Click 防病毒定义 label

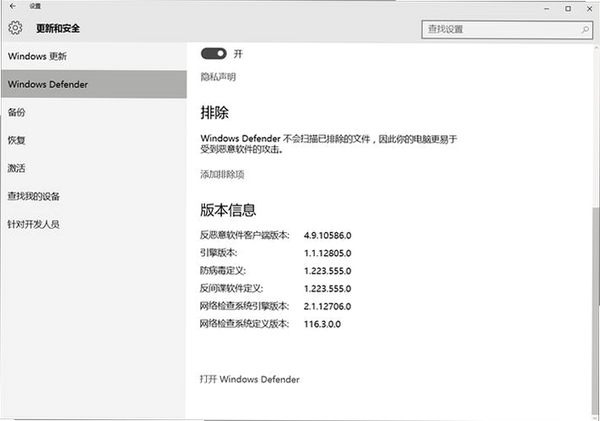[x=223, y=271]
